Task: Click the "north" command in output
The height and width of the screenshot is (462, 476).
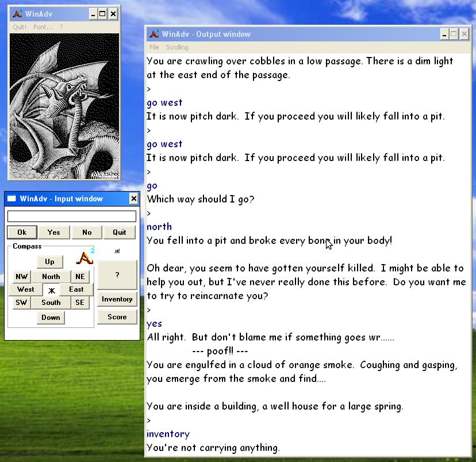Action: point(159,227)
